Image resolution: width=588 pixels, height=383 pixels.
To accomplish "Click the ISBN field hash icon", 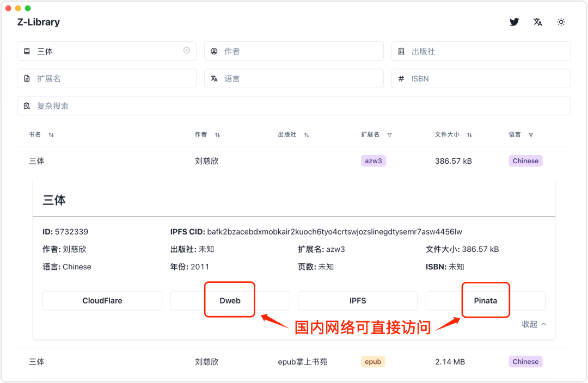I will point(401,79).
